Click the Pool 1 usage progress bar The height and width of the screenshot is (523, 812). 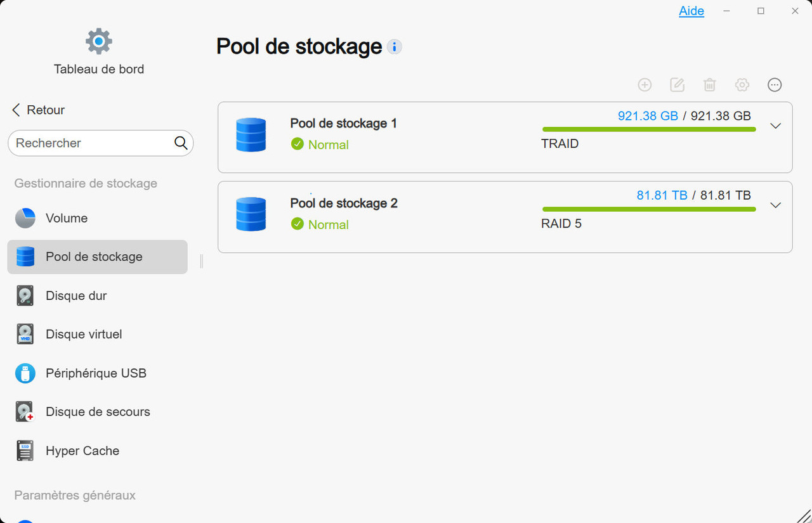tap(649, 129)
